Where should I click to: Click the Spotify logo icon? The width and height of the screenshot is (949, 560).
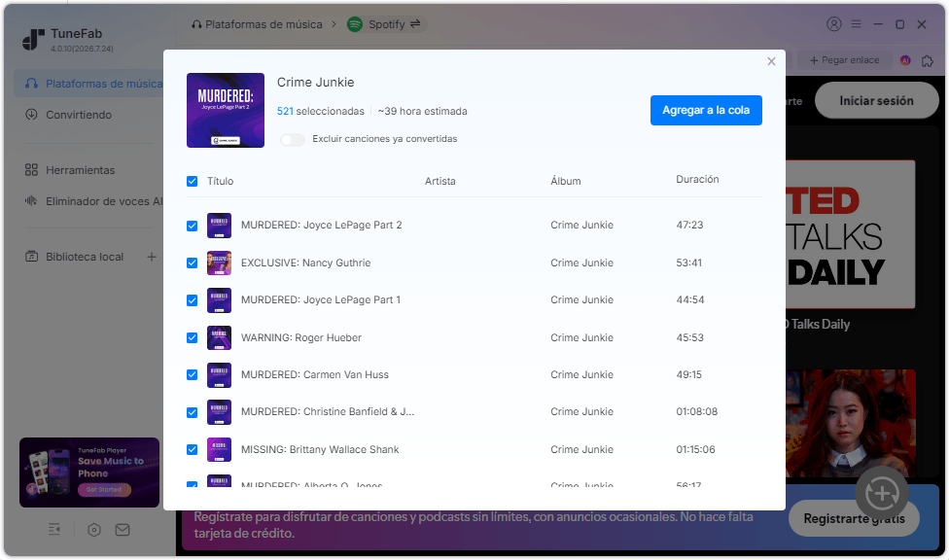(x=355, y=24)
